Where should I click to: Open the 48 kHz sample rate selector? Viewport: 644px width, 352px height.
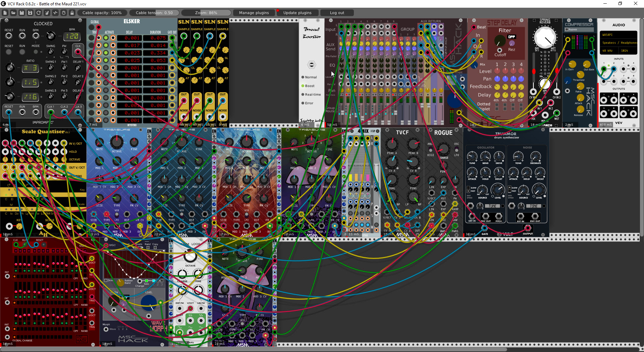click(x=609, y=51)
